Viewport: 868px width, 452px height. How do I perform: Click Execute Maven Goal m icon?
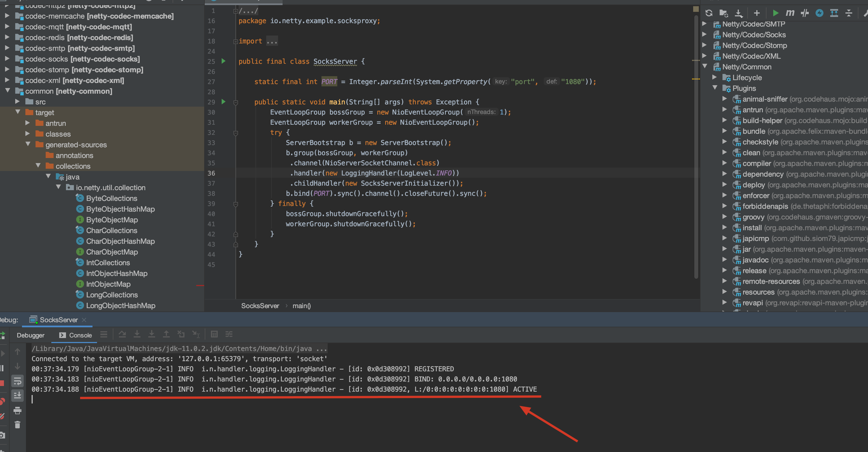[x=790, y=13]
